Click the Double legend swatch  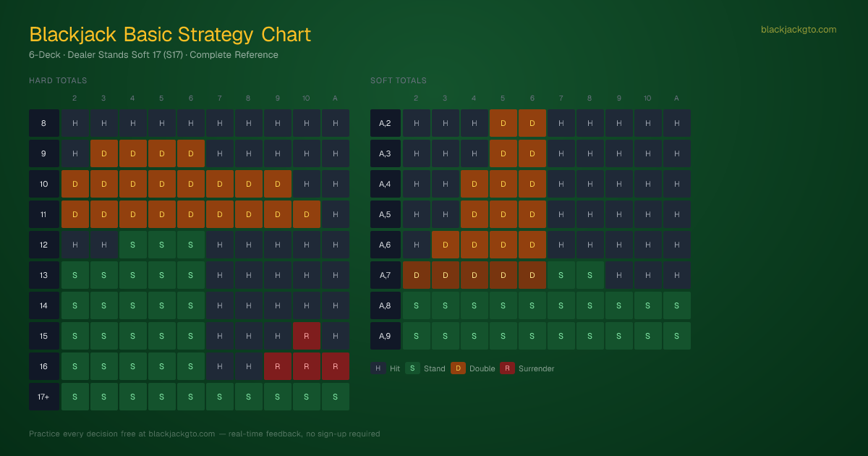tap(458, 368)
